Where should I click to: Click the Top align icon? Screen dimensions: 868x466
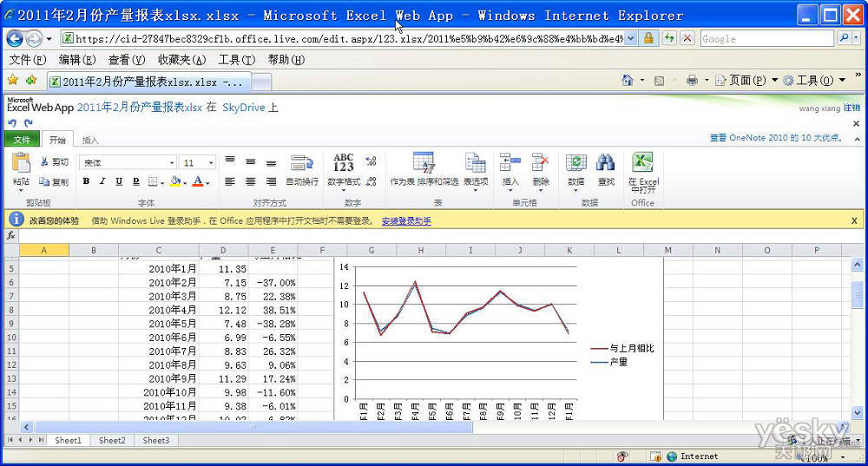(230, 161)
